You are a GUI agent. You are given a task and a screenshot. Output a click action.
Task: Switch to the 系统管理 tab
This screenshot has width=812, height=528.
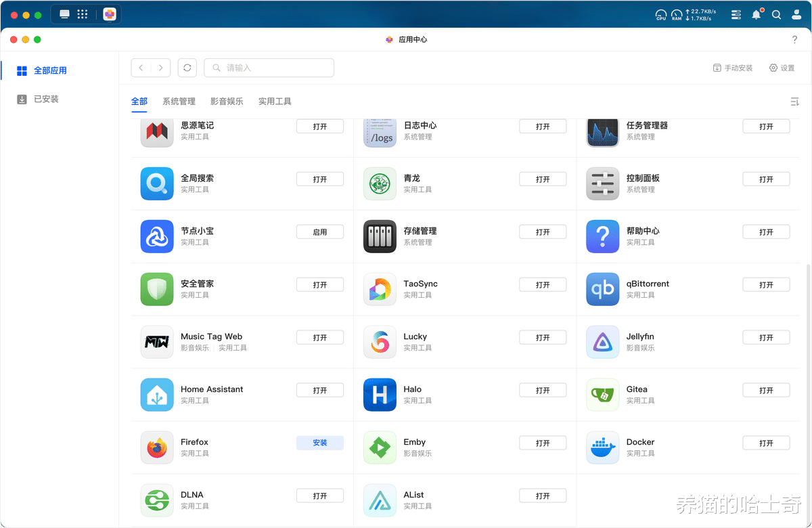(179, 102)
